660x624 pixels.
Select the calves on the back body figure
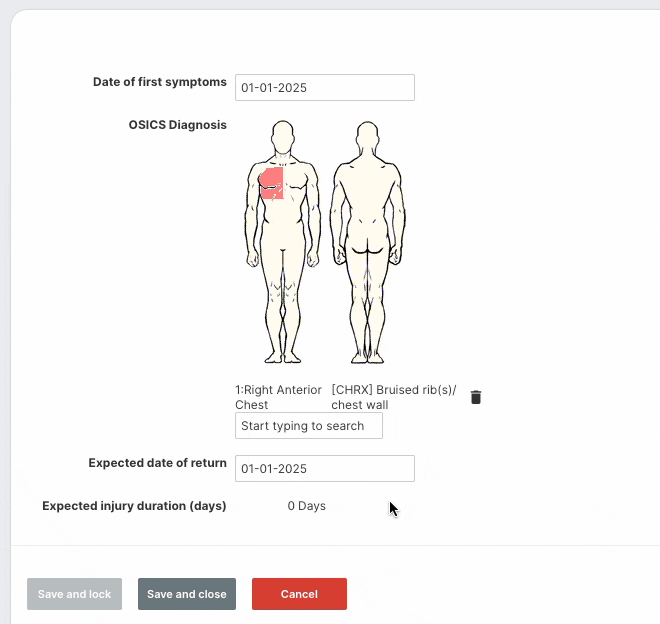(367, 320)
